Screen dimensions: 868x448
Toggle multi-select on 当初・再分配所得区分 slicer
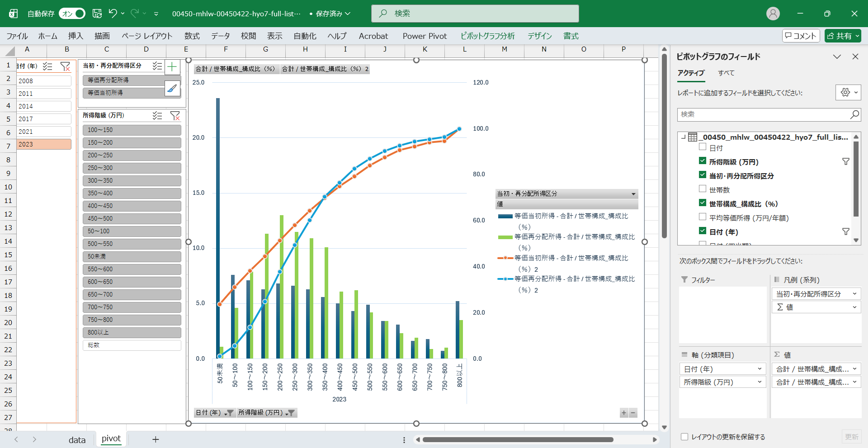click(x=157, y=66)
